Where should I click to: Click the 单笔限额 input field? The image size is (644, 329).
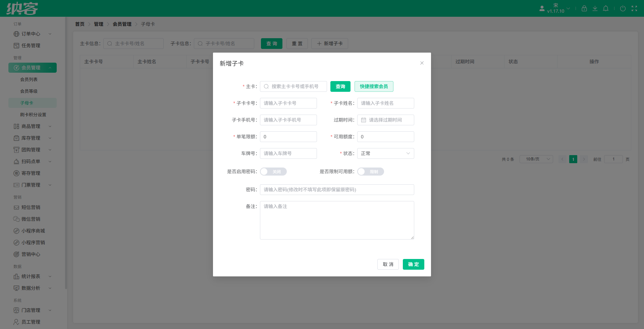click(288, 137)
